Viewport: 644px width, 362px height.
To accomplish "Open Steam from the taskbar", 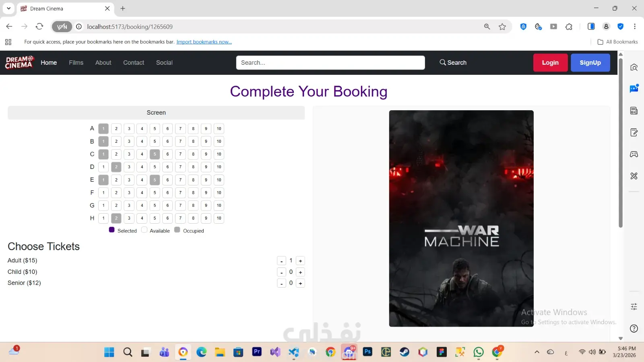I will pos(405,352).
